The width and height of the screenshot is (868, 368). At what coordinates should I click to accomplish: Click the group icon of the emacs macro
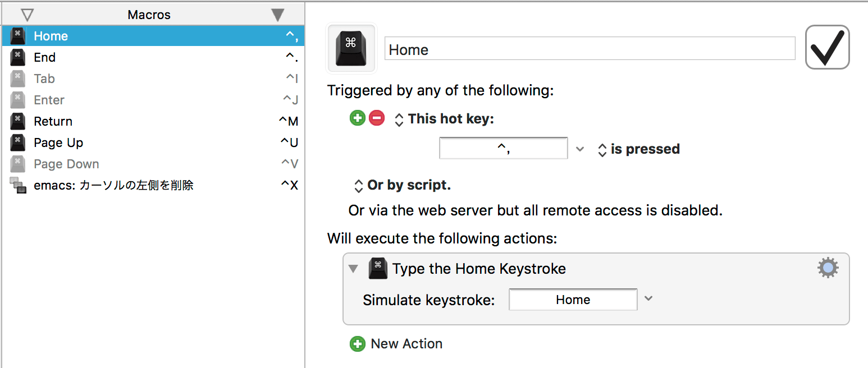18,185
